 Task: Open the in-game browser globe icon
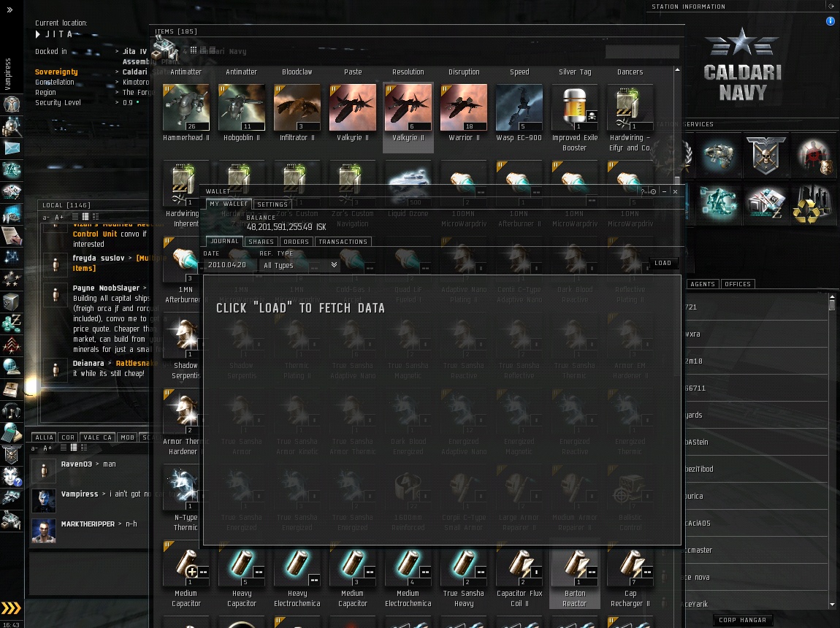(x=11, y=367)
